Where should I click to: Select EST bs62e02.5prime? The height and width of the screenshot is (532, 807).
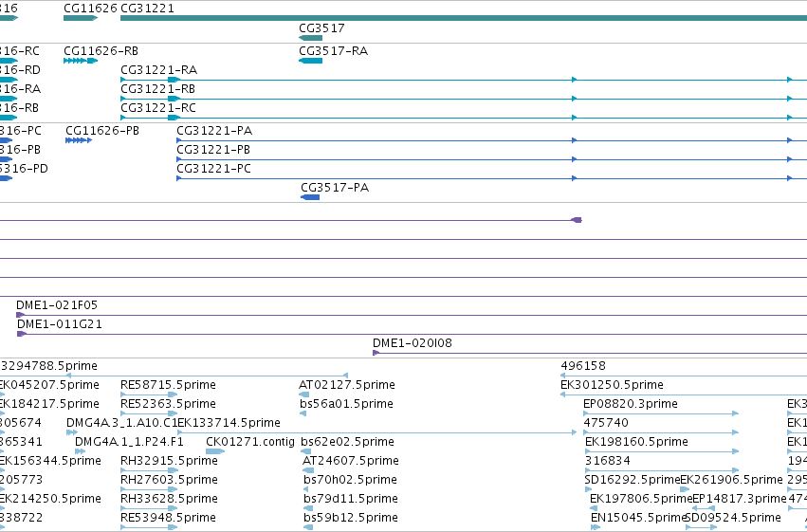click(347, 442)
